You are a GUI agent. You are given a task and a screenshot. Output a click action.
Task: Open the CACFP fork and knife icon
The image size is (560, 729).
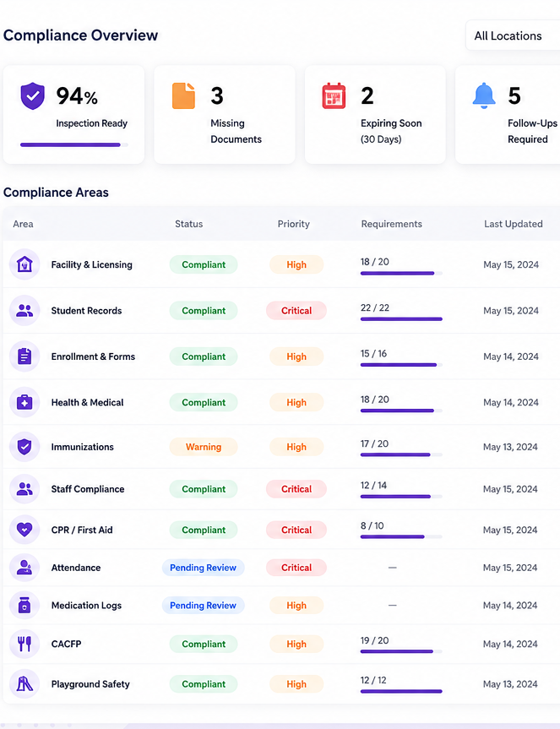click(24, 644)
